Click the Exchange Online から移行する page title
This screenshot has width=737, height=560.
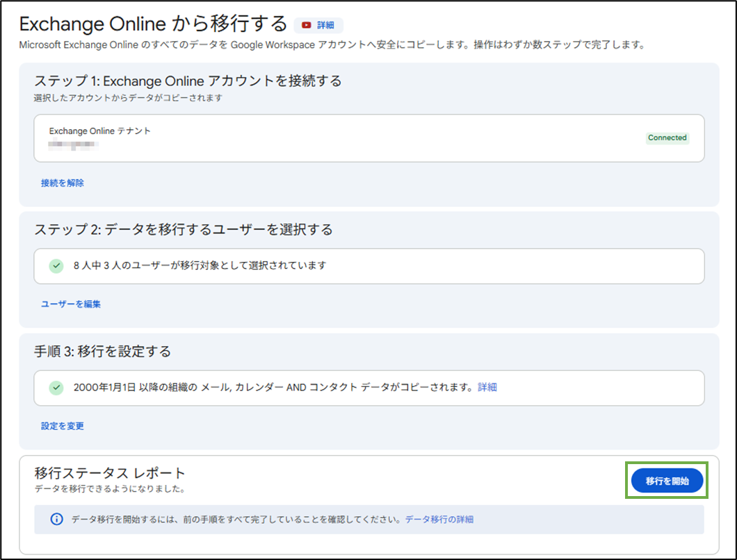click(x=153, y=24)
